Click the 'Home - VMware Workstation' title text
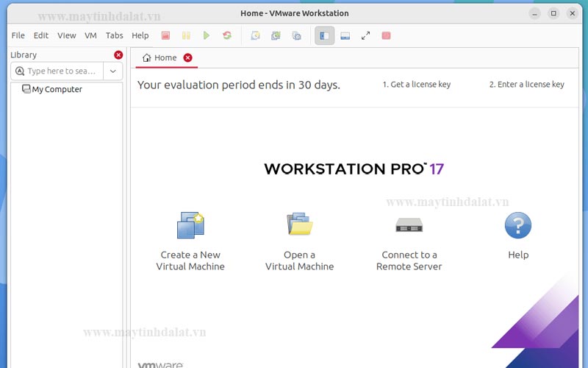Screen dimensions: 588x368 295,13
